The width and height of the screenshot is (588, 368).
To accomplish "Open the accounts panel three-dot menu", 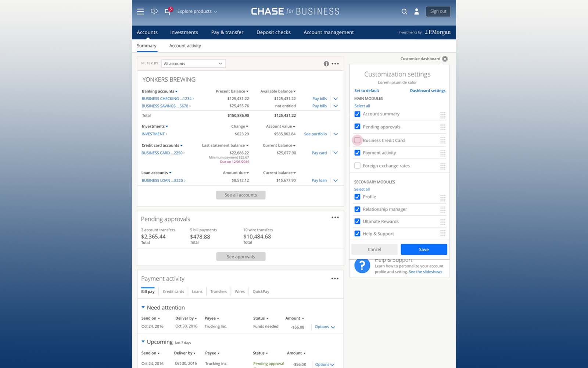I will (335, 64).
